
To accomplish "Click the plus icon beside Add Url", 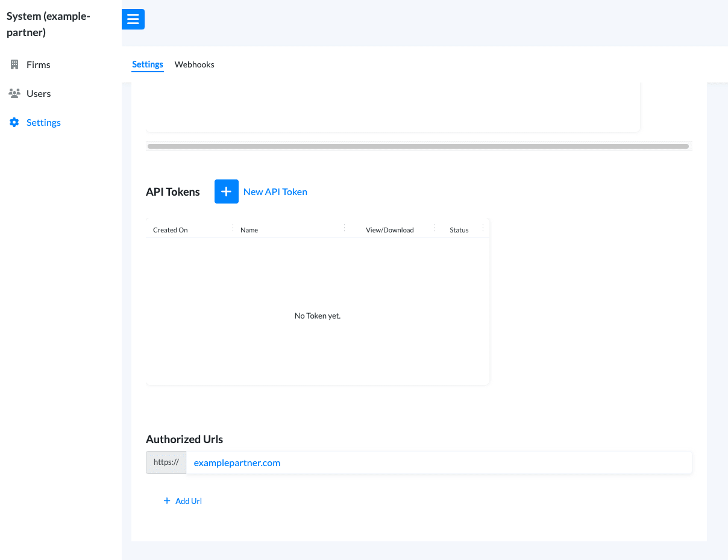I will (x=167, y=500).
